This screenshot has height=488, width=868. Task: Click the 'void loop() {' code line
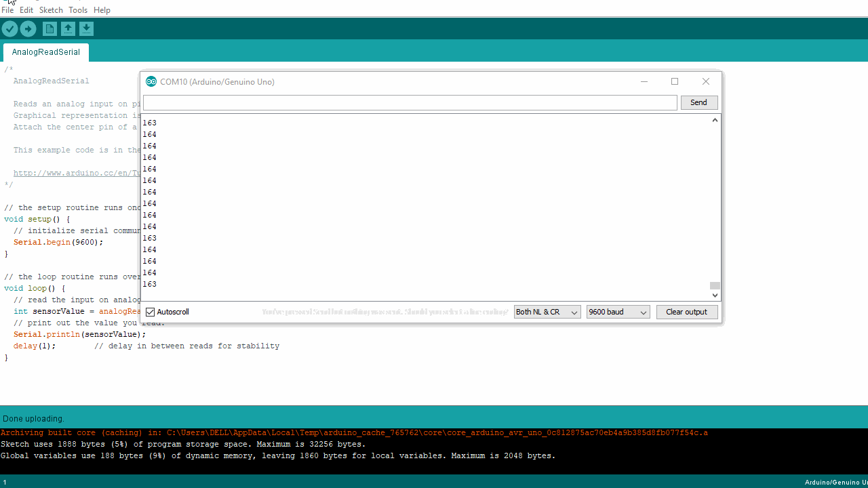pos(35,288)
